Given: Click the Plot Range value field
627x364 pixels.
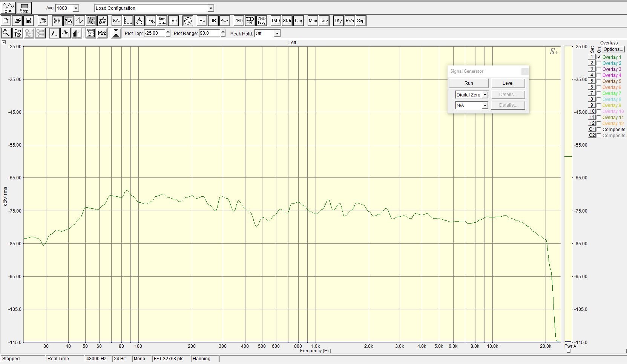Looking at the screenshot, I should pyautogui.click(x=210, y=33).
